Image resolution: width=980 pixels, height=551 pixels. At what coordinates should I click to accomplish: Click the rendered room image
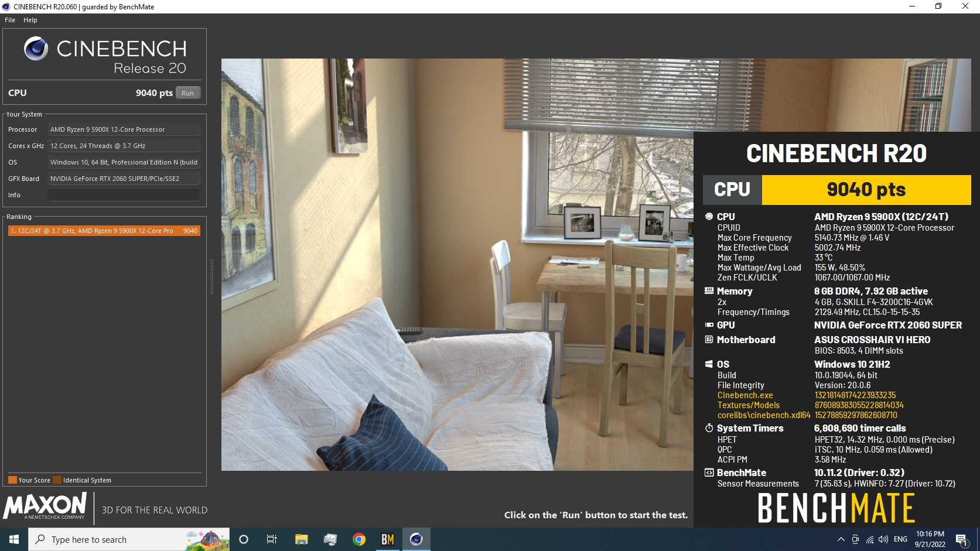tap(457, 264)
